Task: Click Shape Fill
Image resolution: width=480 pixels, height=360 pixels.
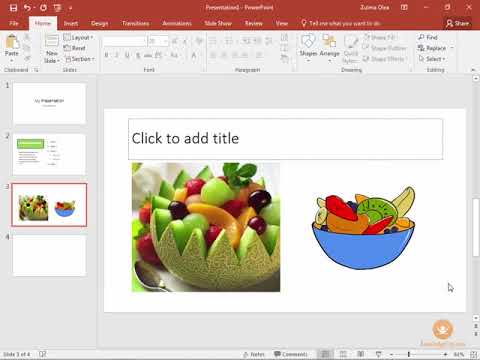Action: tap(379, 37)
